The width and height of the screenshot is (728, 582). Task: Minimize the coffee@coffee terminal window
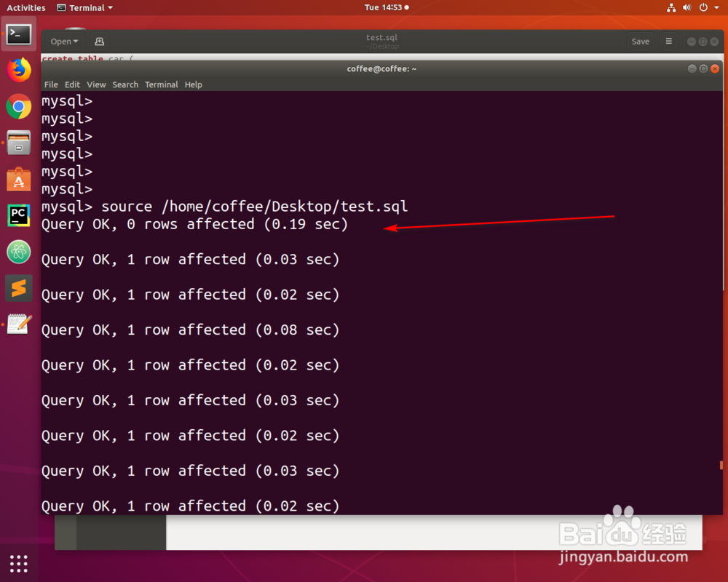pyautogui.click(x=692, y=68)
